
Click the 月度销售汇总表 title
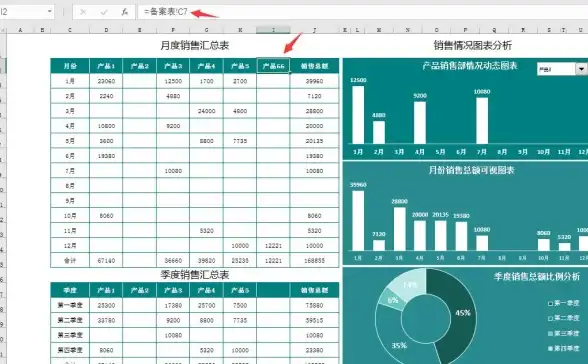(x=195, y=45)
